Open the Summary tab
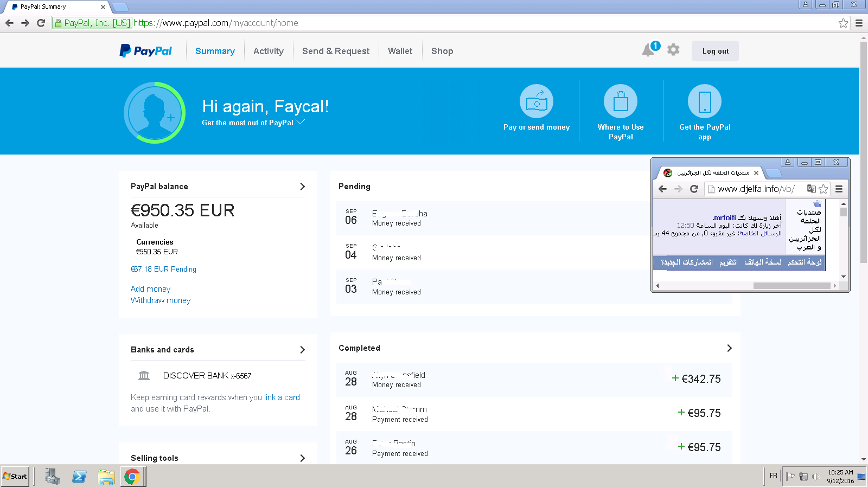Image resolution: width=868 pixels, height=488 pixels. (x=215, y=51)
